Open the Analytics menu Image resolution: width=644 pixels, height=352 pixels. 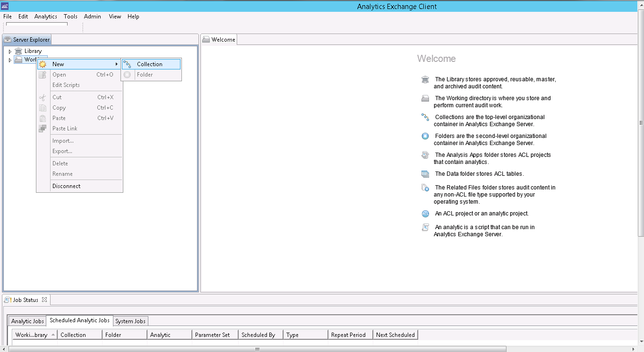[x=46, y=17]
